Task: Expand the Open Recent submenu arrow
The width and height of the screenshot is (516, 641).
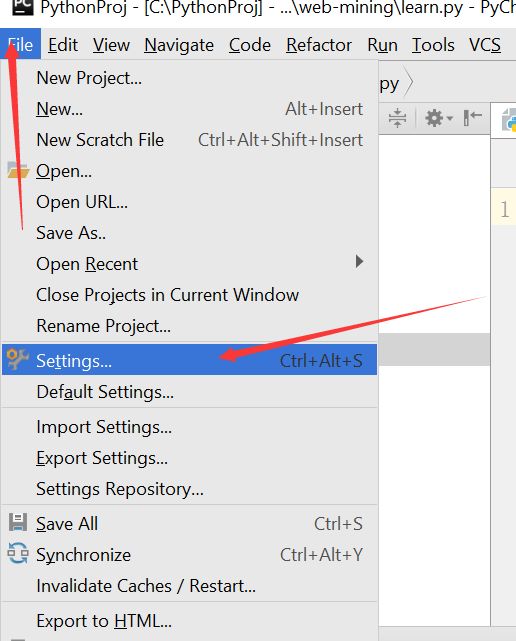Action: [359, 262]
